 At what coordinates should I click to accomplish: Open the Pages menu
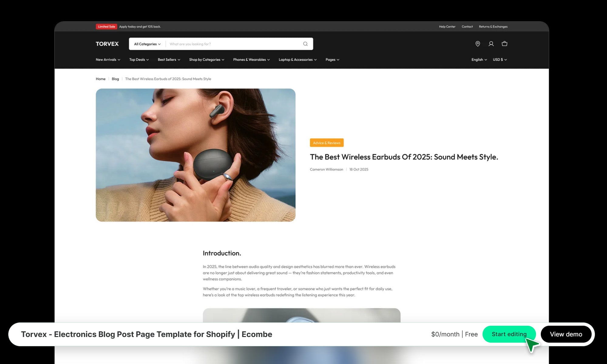[x=332, y=60]
